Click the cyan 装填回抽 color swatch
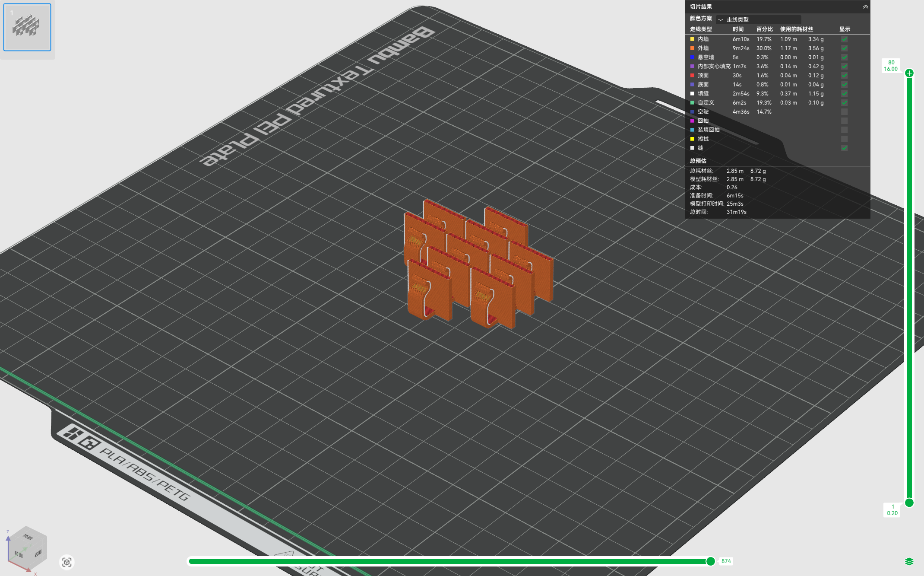This screenshot has width=924, height=576. point(692,130)
